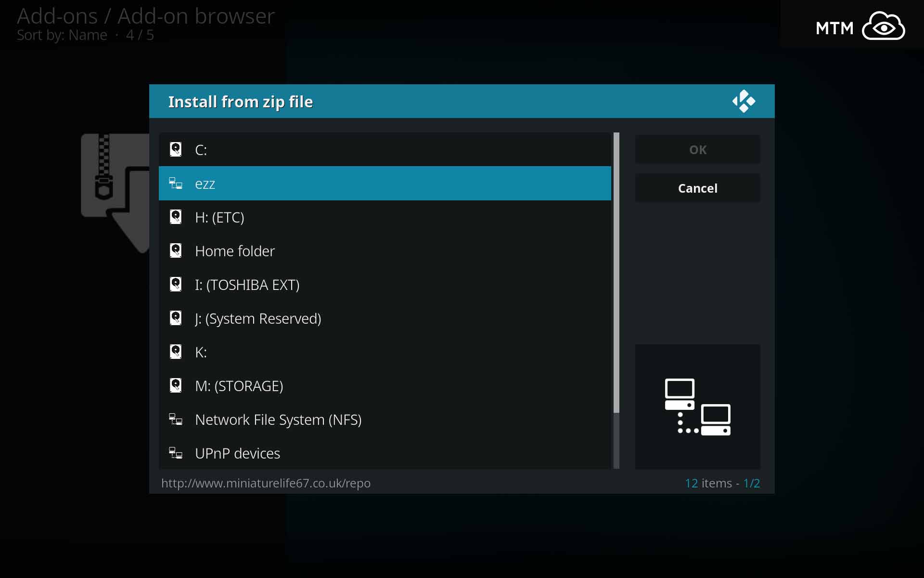924x578 pixels.
Task: Click the network icon next to ezz
Action: point(176,184)
